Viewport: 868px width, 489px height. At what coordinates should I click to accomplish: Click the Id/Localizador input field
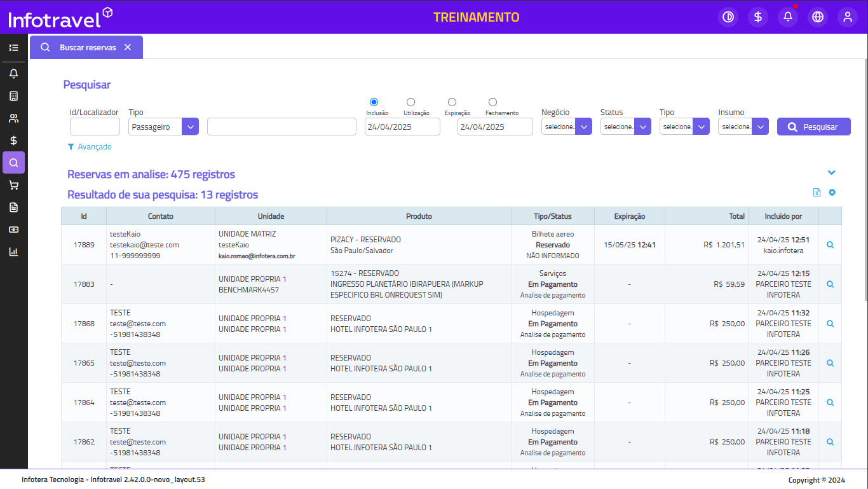[95, 127]
